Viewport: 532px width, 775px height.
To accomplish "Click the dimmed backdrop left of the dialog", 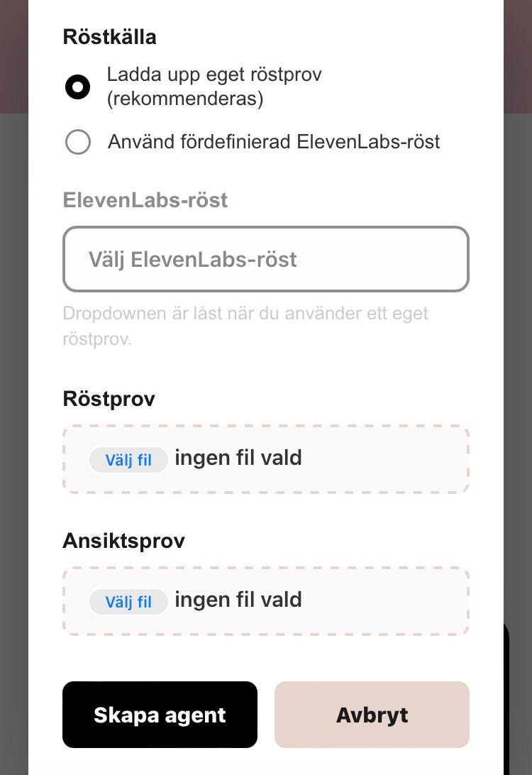I will point(13,426).
